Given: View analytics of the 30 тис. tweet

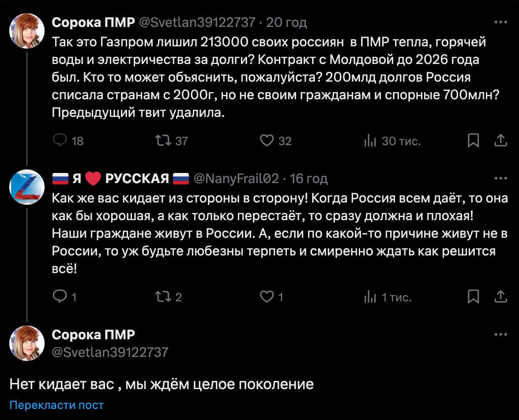Looking at the screenshot, I should pyautogui.click(x=369, y=141).
